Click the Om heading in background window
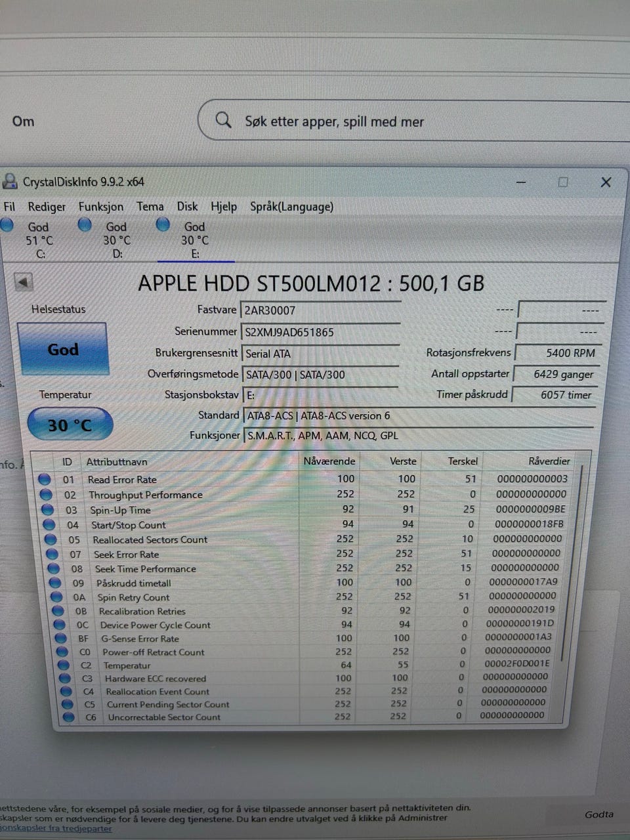Image resolution: width=630 pixels, height=840 pixels. click(23, 121)
